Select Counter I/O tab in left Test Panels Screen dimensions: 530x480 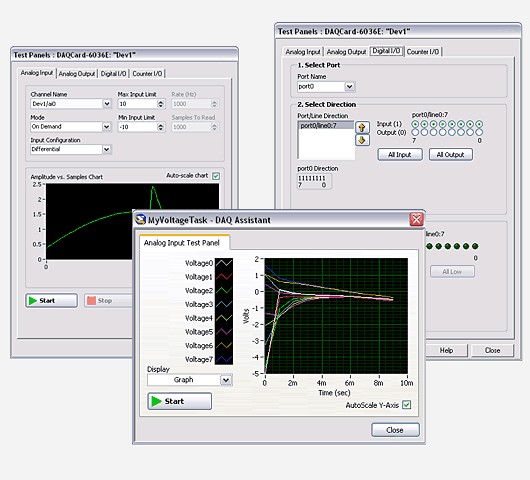tap(147, 74)
